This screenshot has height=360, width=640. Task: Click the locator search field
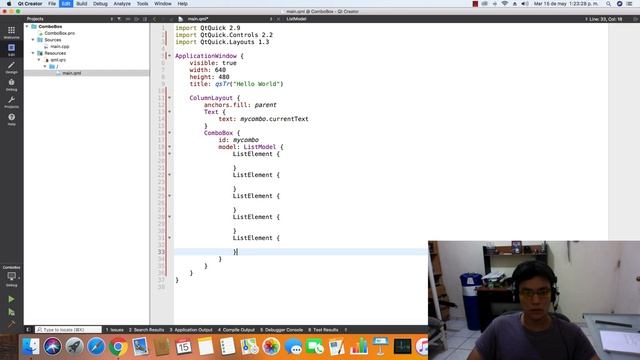[x=68, y=329]
